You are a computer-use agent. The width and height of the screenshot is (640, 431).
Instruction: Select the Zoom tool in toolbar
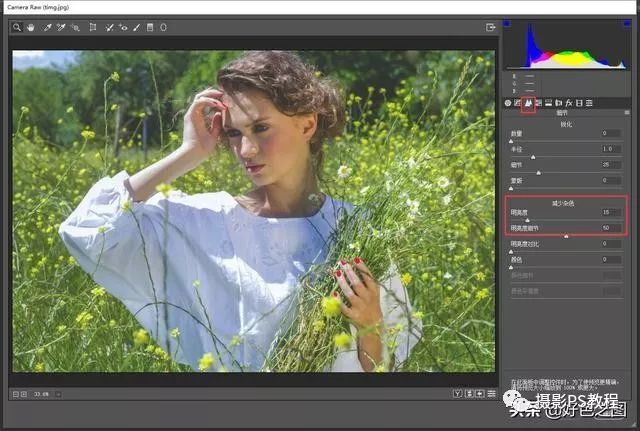click(x=17, y=27)
